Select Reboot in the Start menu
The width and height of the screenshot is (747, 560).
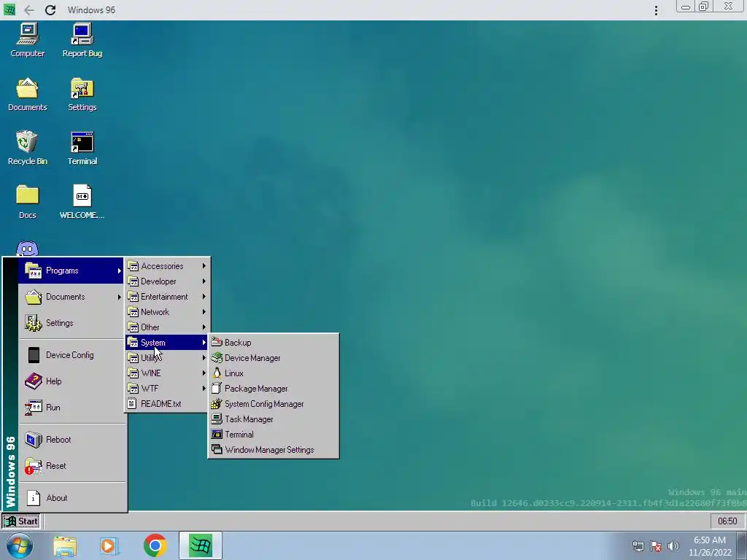pyautogui.click(x=72, y=440)
